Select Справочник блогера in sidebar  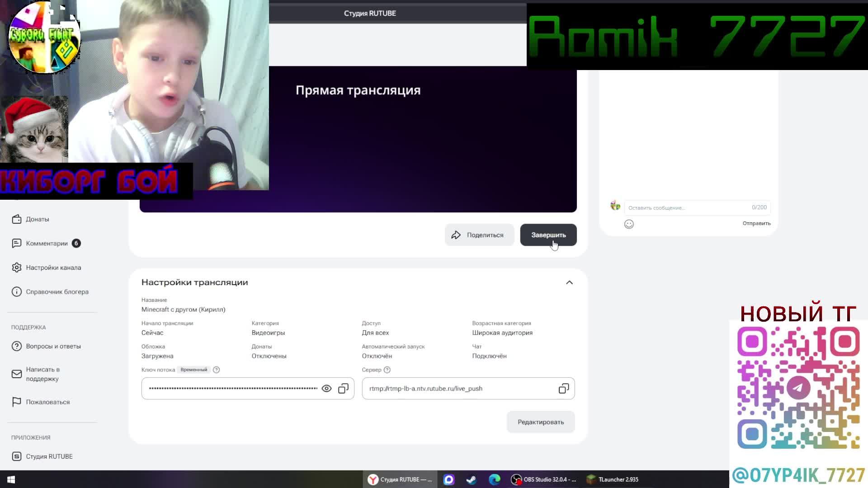[x=58, y=291]
